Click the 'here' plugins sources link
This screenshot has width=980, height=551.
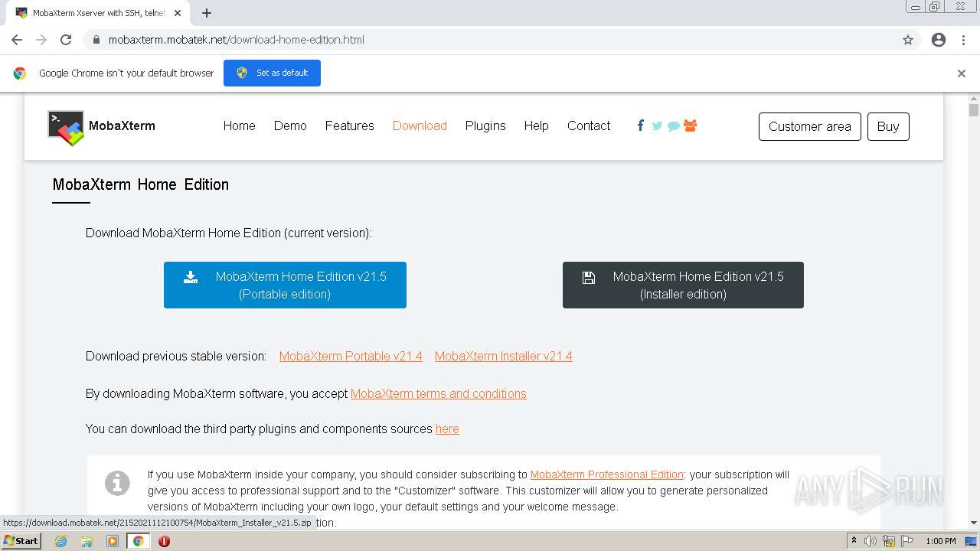click(447, 429)
